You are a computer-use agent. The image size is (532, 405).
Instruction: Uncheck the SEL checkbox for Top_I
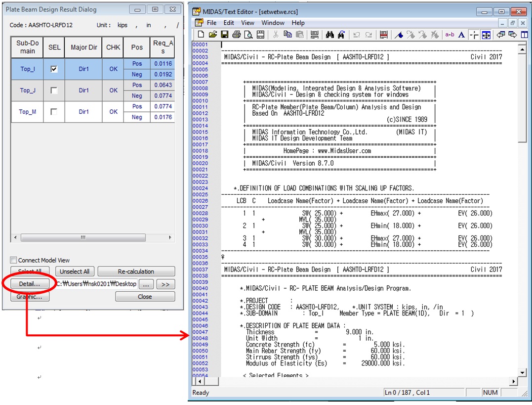click(x=54, y=69)
